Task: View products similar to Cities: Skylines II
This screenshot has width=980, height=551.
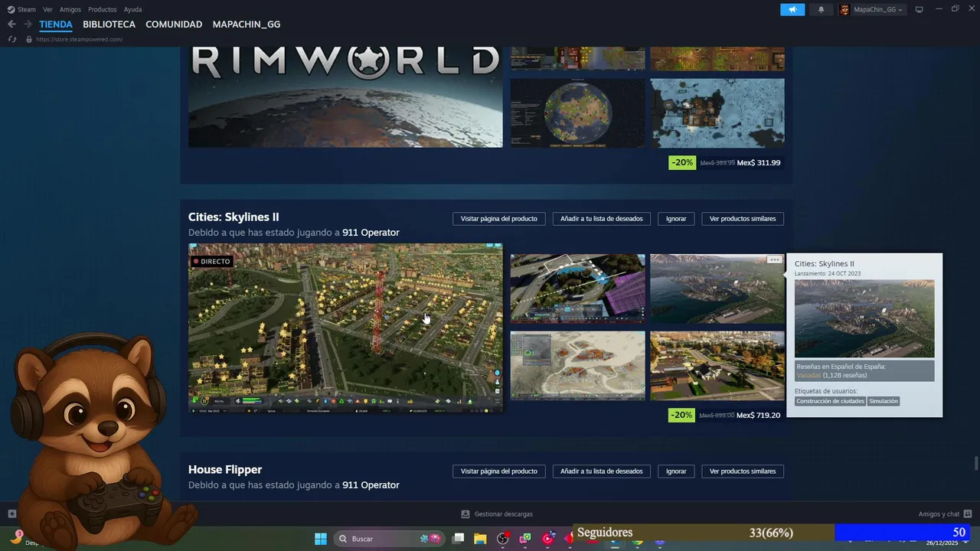Action: pos(743,219)
